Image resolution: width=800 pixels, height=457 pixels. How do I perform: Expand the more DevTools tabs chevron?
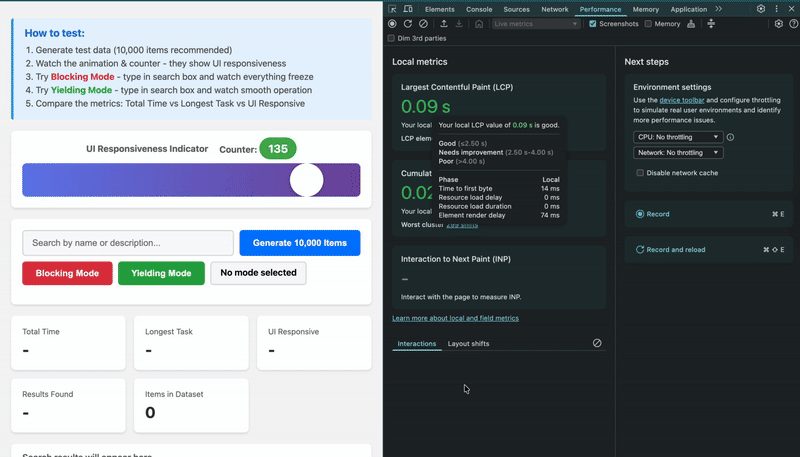718,9
